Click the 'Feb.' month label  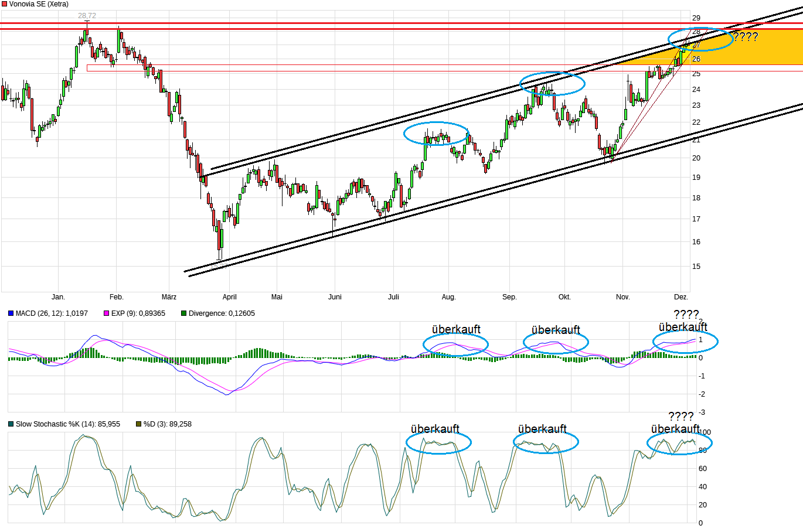117,297
